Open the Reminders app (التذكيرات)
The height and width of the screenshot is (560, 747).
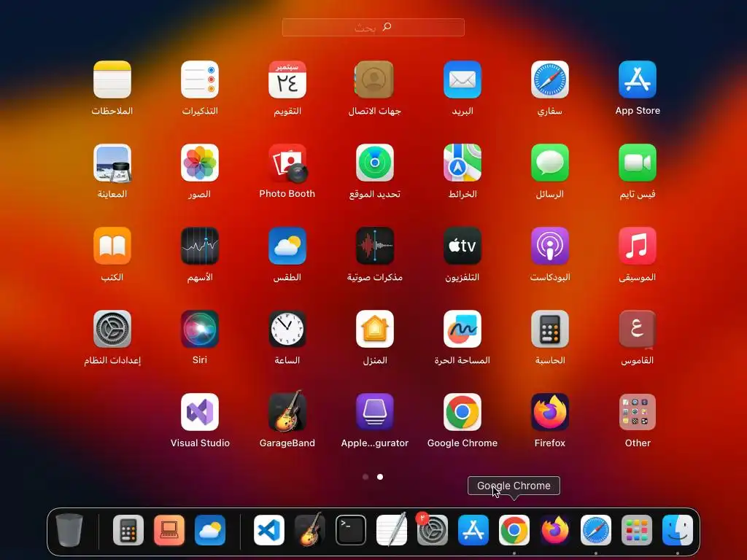pyautogui.click(x=200, y=79)
